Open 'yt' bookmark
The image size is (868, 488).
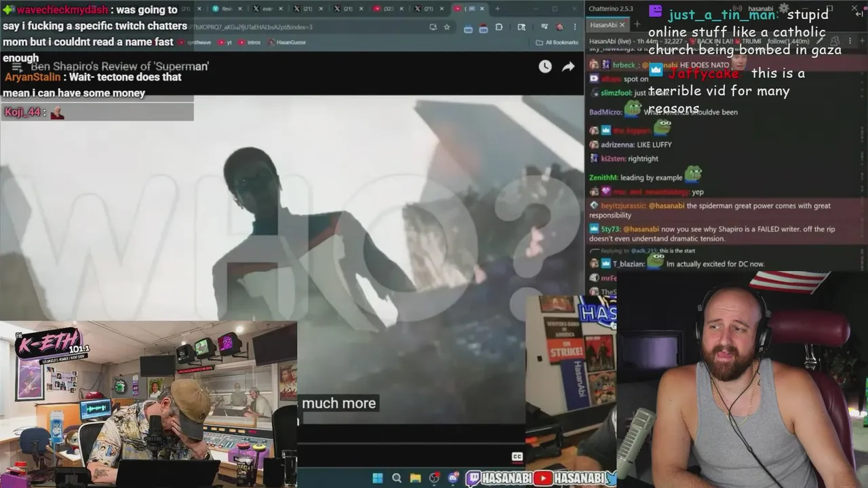coord(224,42)
